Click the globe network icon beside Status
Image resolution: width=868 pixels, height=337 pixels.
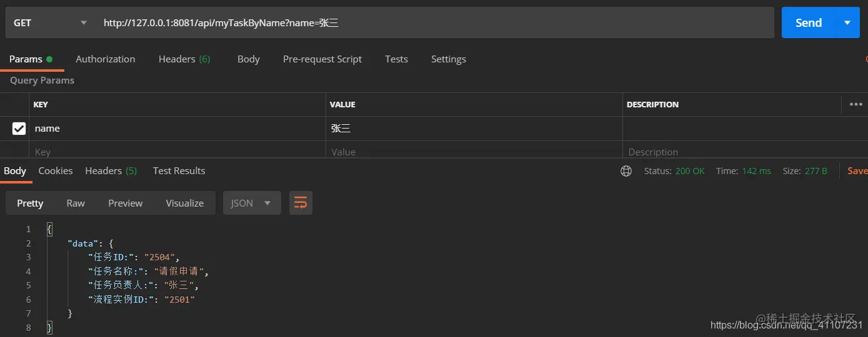pos(626,171)
